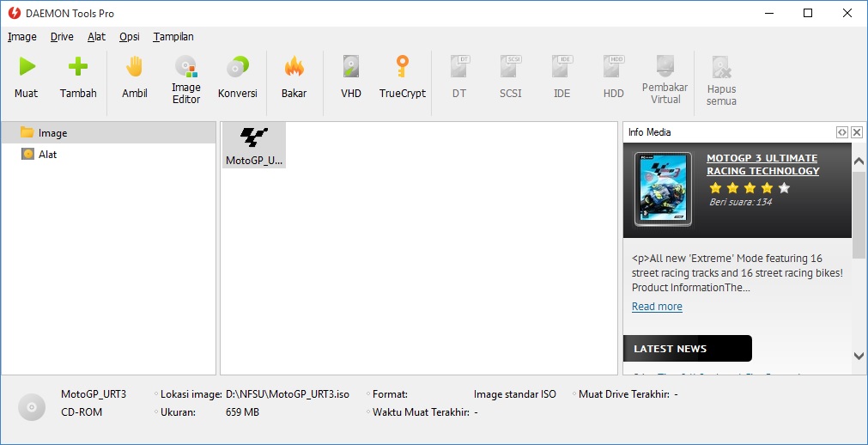Image resolution: width=868 pixels, height=445 pixels.
Task: Click the Pembakar Virtual icon
Action: point(665,65)
